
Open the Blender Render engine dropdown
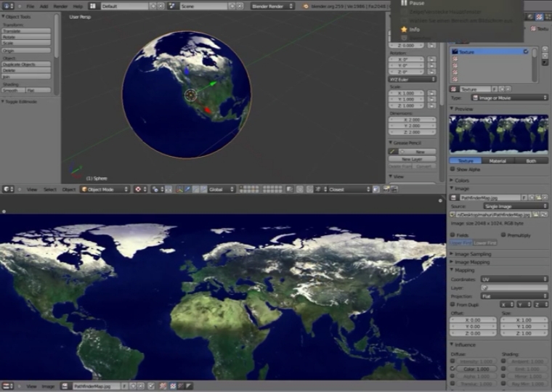(x=272, y=6)
